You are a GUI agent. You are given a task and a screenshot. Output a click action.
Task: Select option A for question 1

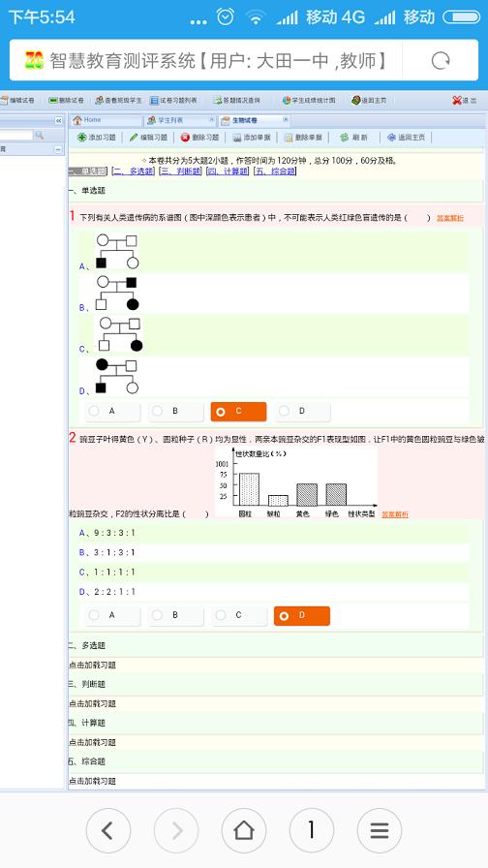[x=112, y=412]
